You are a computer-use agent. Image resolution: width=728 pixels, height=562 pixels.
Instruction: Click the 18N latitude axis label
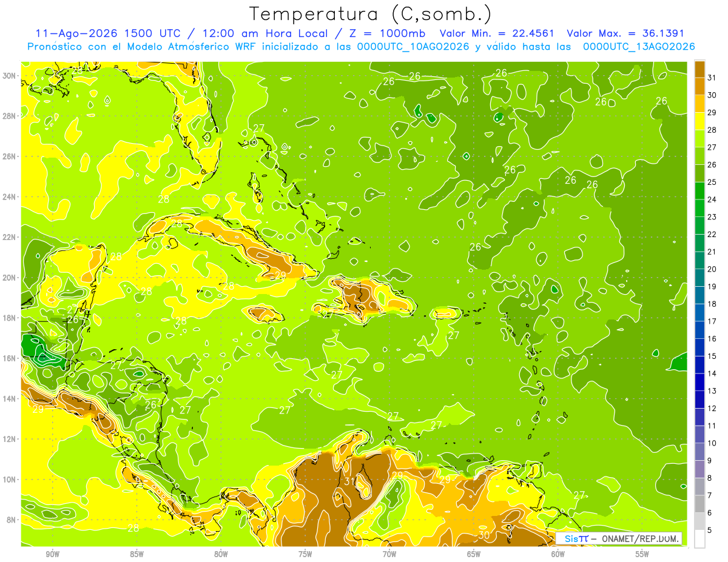(x=10, y=318)
